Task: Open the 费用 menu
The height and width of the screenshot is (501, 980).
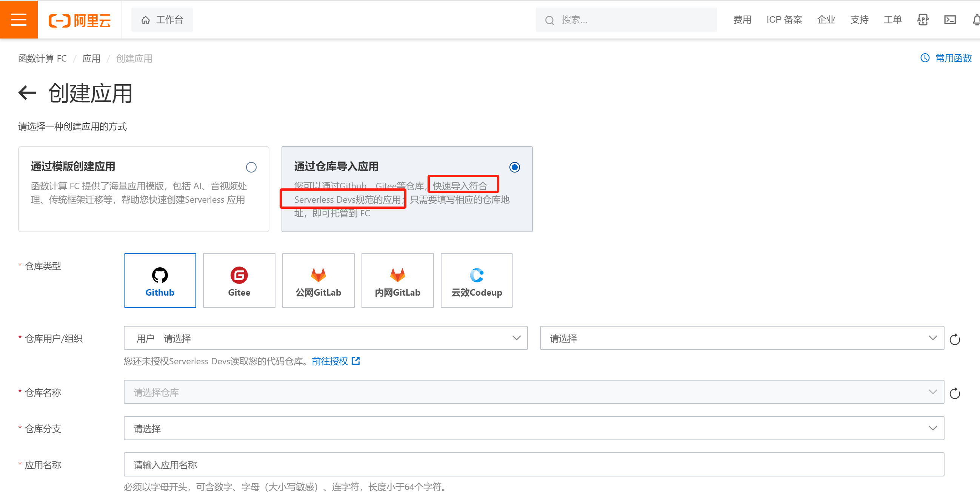Action: tap(742, 20)
